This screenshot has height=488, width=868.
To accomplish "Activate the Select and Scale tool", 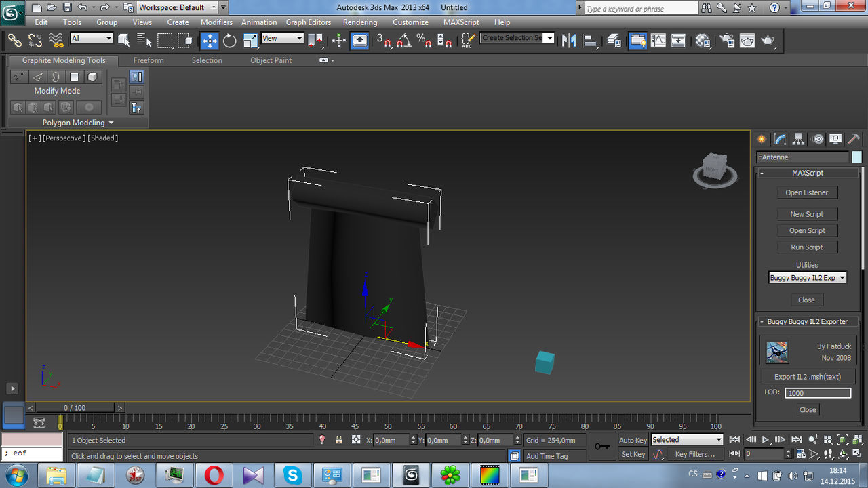I will (250, 41).
